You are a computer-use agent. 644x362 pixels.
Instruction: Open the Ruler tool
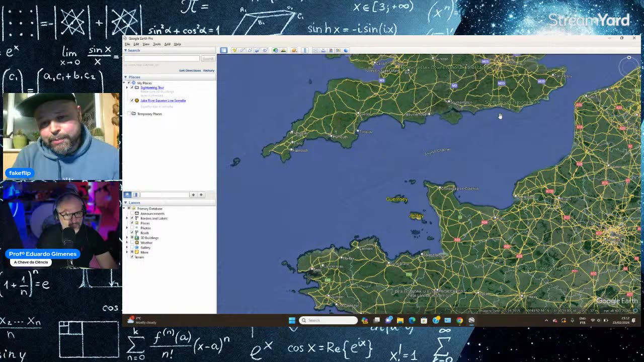(304, 50)
